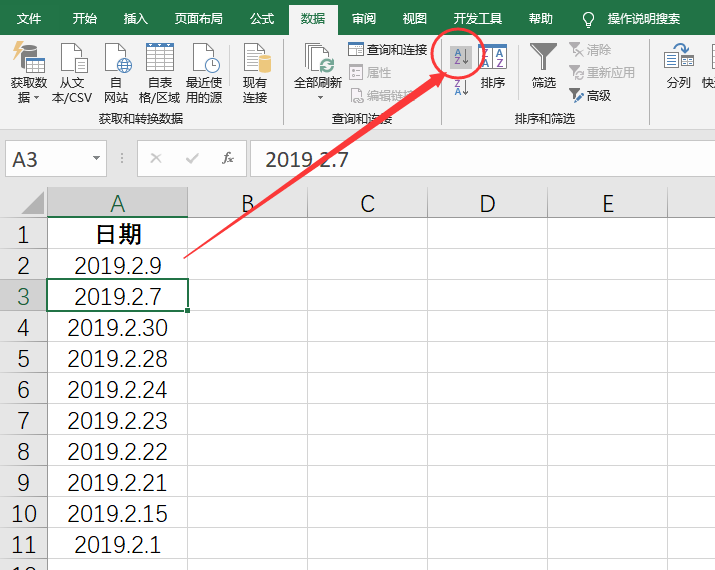Switch to the 视图 (View) tab
Screen dimensions: 715x570
tap(414, 19)
